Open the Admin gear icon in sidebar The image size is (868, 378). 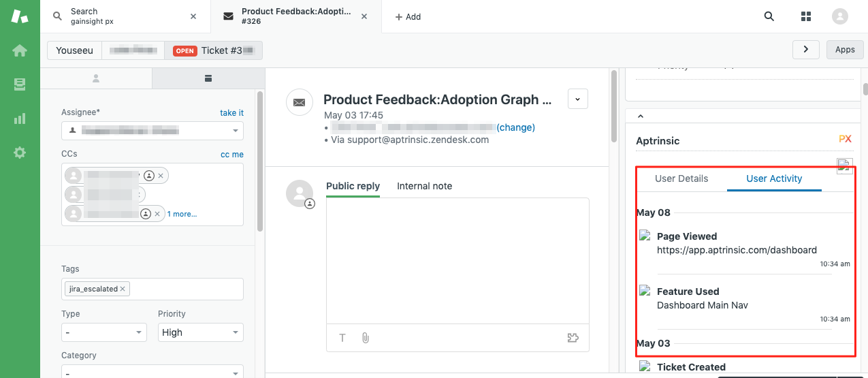(x=20, y=153)
